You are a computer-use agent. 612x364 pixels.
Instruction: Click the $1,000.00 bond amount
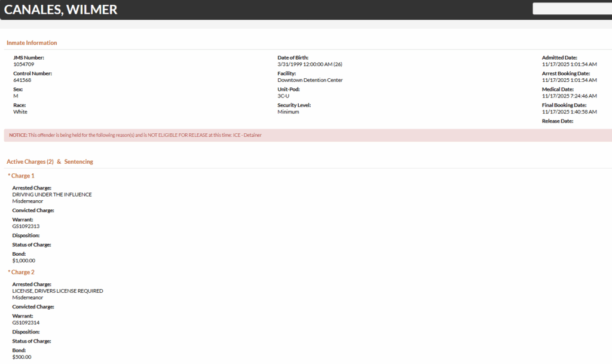pos(24,261)
